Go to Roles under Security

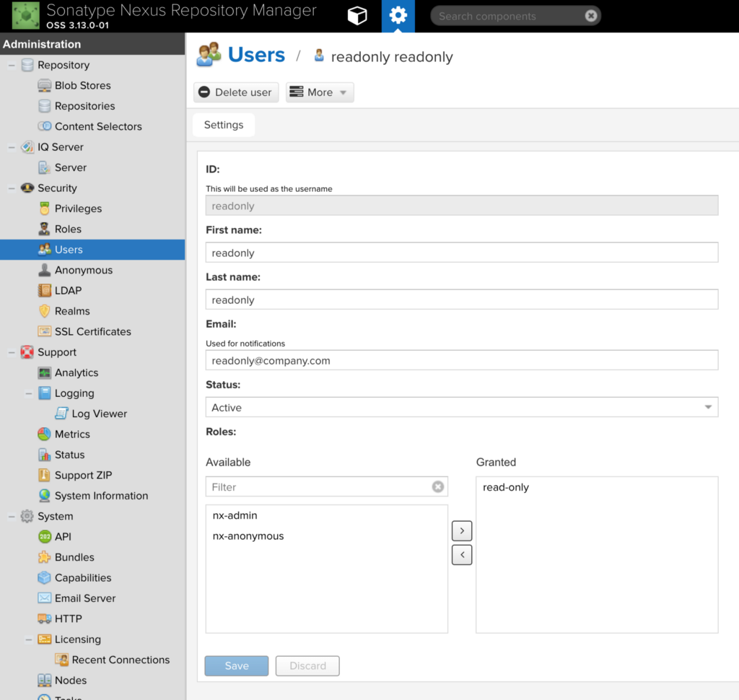tap(68, 229)
